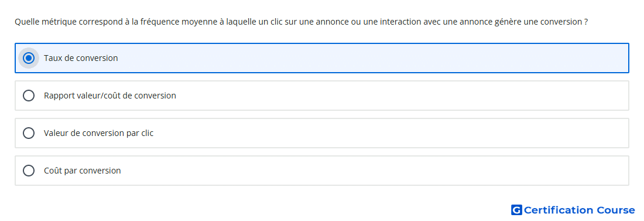Click the highlighted Taux de conversion answer card
644x221 pixels.
(x=322, y=58)
